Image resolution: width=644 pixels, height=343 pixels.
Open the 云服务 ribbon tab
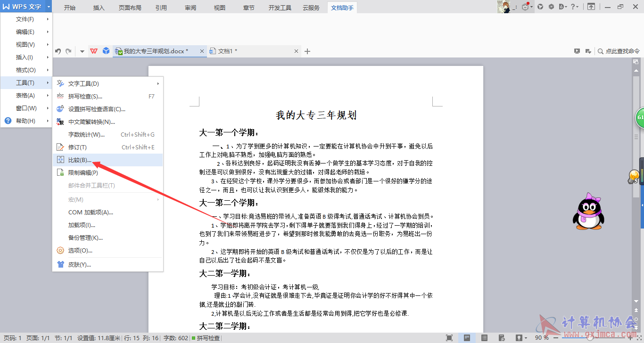click(x=311, y=8)
